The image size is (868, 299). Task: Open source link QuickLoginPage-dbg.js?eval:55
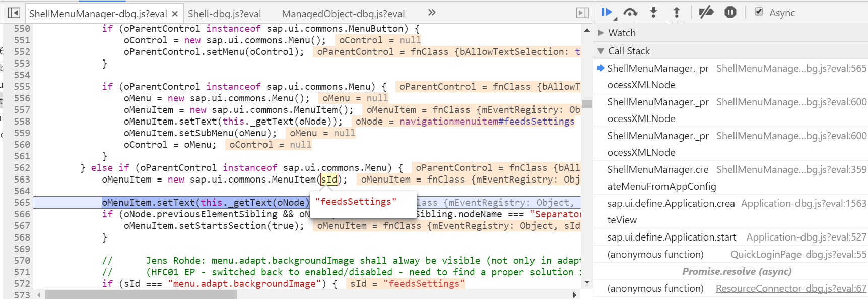pos(798,254)
